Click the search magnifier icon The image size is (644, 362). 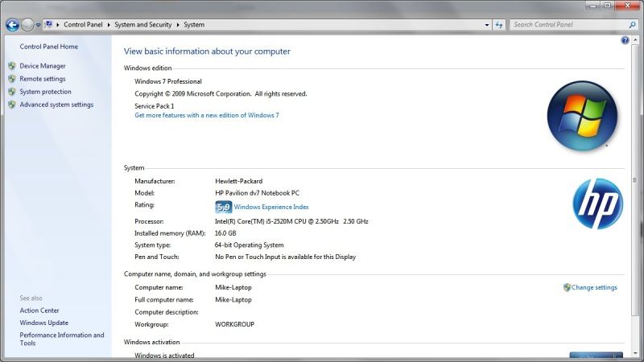coord(632,25)
